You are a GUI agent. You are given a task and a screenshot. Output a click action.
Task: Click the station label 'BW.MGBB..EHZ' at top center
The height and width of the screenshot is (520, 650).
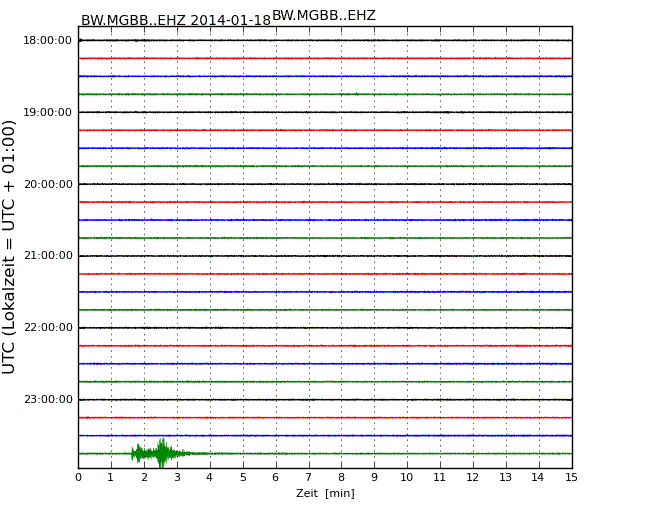tap(324, 15)
